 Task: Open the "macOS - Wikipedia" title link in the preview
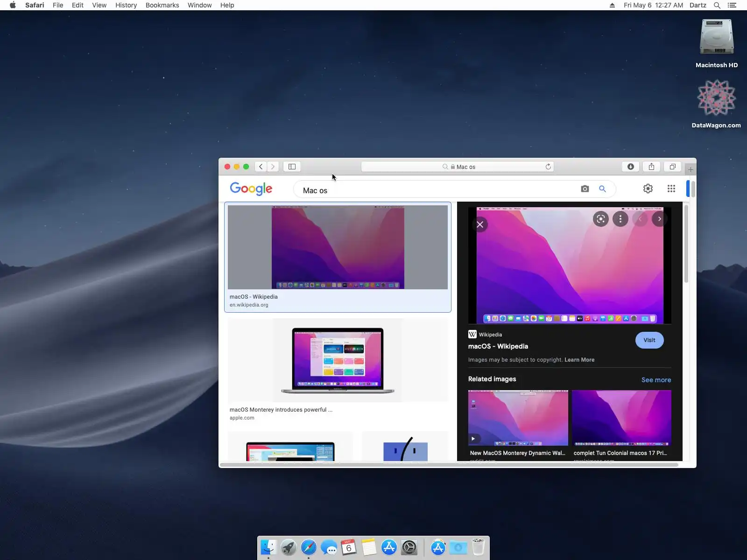(x=498, y=346)
